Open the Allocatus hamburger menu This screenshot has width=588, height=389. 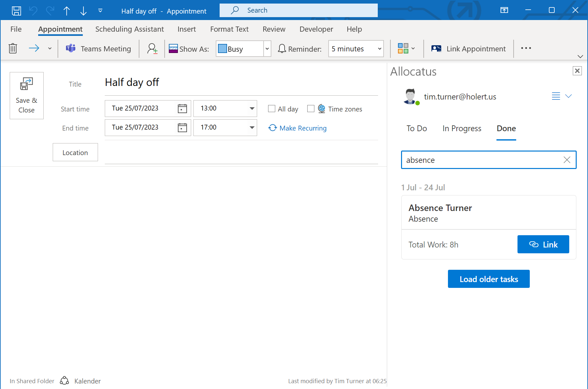click(x=556, y=96)
